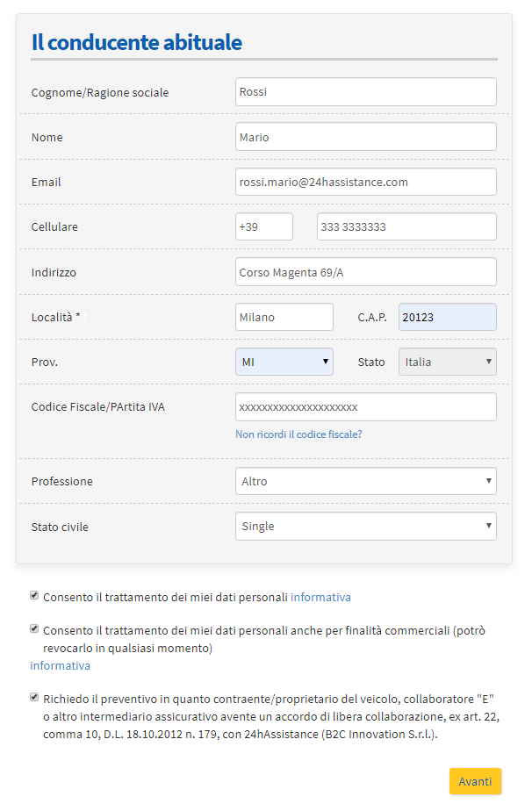Open informativa link under commercial consent
The height and width of the screenshot is (811, 532).
[60, 665]
